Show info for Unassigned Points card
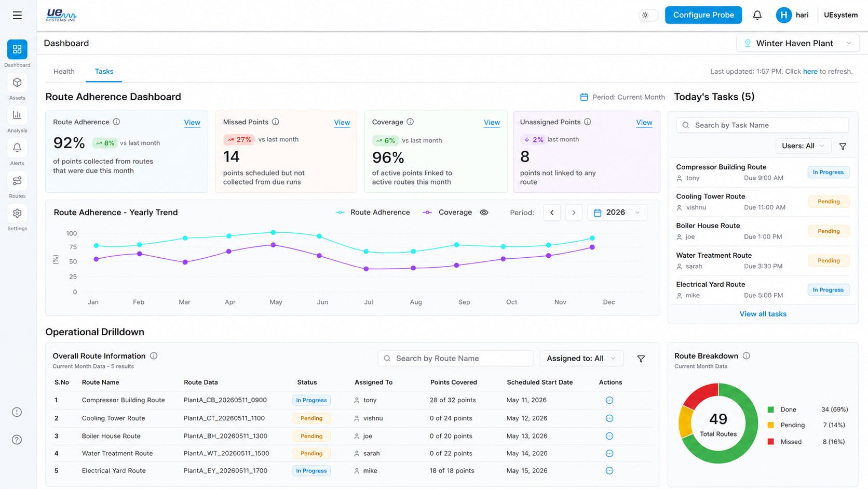This screenshot has width=868, height=489. [x=588, y=122]
